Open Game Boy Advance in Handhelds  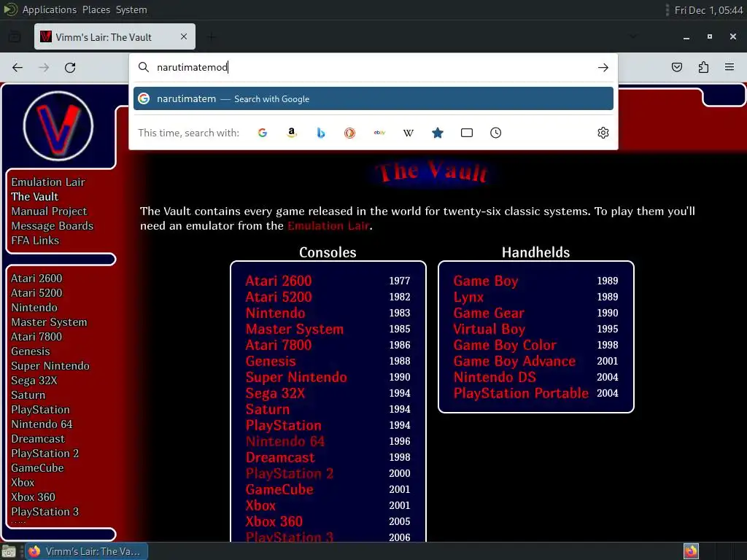(x=514, y=361)
